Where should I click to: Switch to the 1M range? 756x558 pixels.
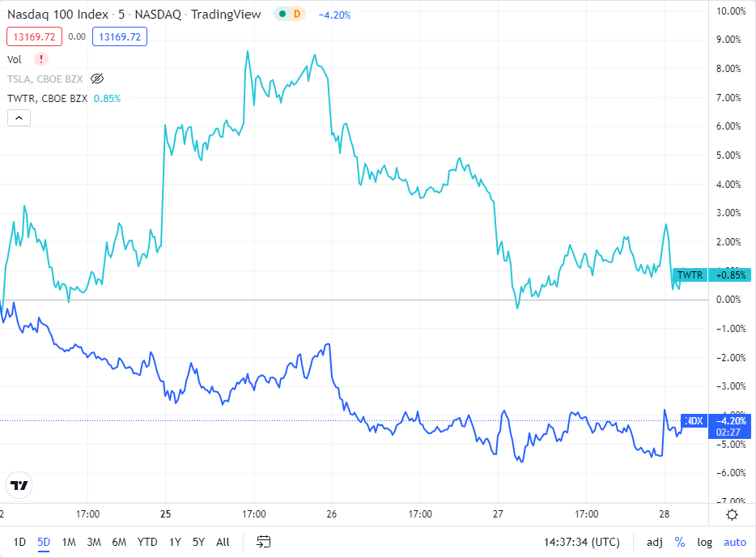point(68,542)
